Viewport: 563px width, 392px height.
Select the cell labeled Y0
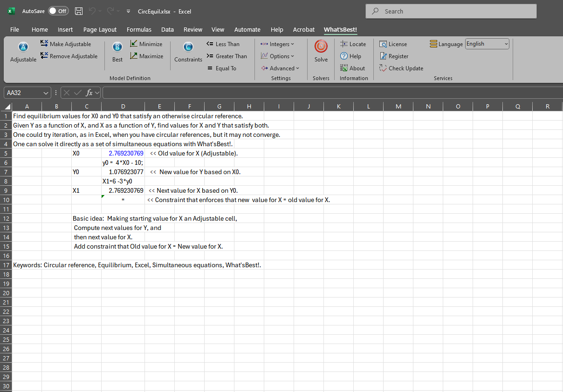(87, 172)
